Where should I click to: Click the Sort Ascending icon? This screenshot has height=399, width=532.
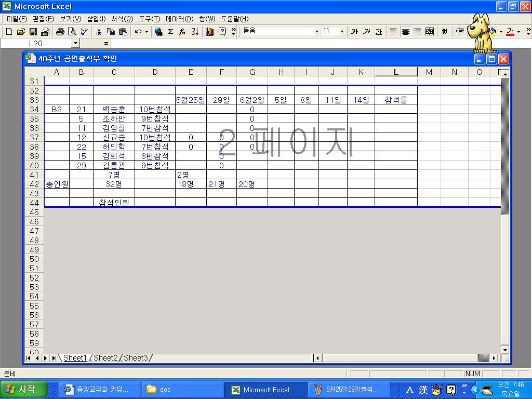(195, 32)
